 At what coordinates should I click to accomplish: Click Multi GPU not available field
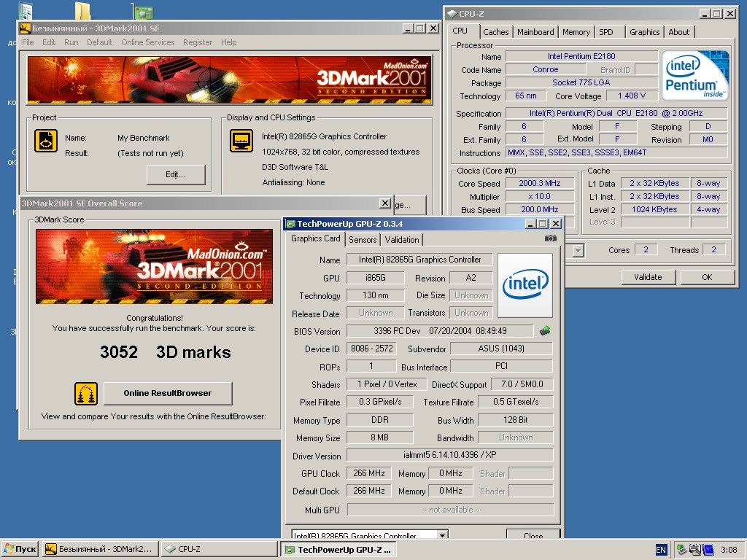451,510
